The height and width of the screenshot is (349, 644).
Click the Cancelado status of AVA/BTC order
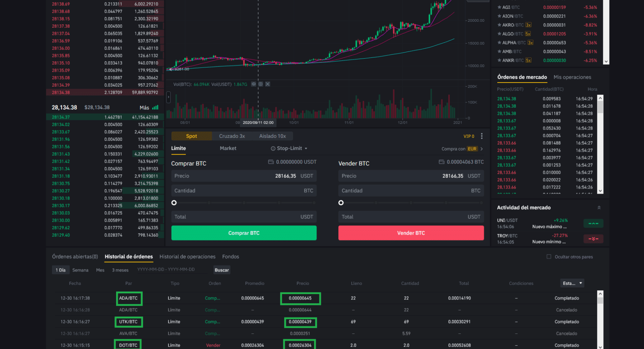click(567, 333)
